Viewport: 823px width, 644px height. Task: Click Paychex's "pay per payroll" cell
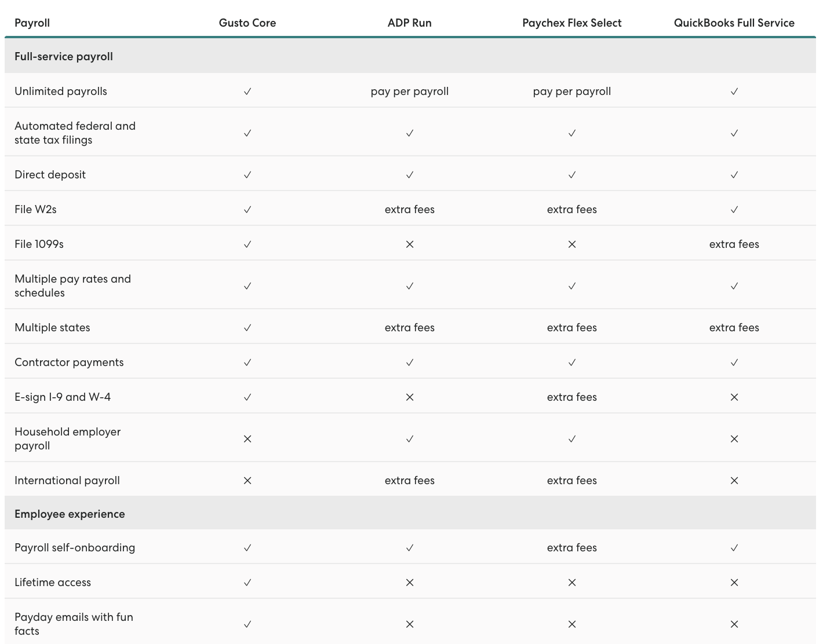572,92
